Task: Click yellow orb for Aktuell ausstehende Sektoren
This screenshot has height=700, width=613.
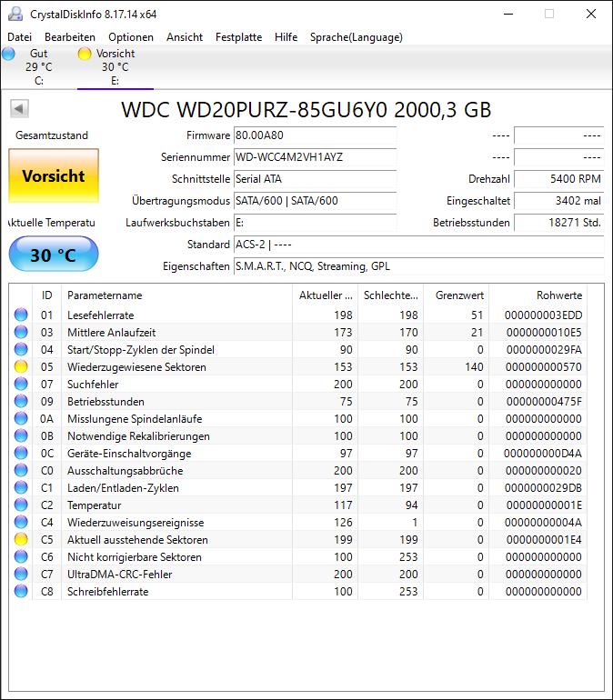Action: pos(21,539)
